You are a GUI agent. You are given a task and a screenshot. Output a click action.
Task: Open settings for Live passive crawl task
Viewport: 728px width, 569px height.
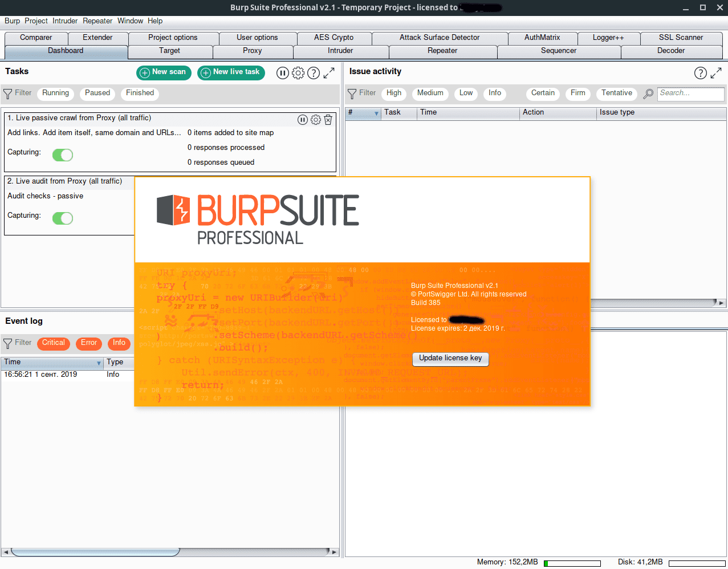[x=315, y=120]
